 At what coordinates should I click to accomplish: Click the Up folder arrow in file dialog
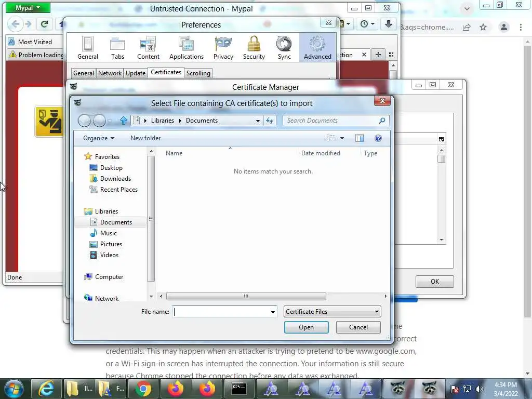pyautogui.click(x=124, y=121)
